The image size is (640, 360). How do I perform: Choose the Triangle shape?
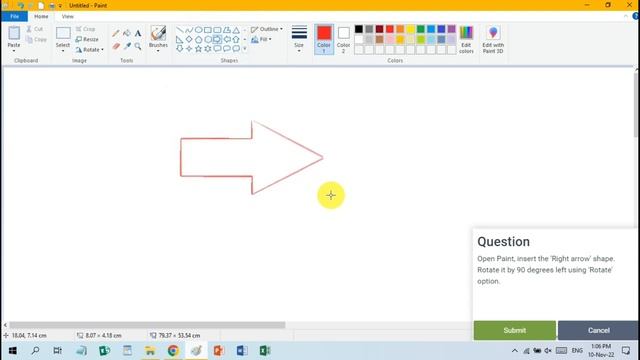(236, 30)
